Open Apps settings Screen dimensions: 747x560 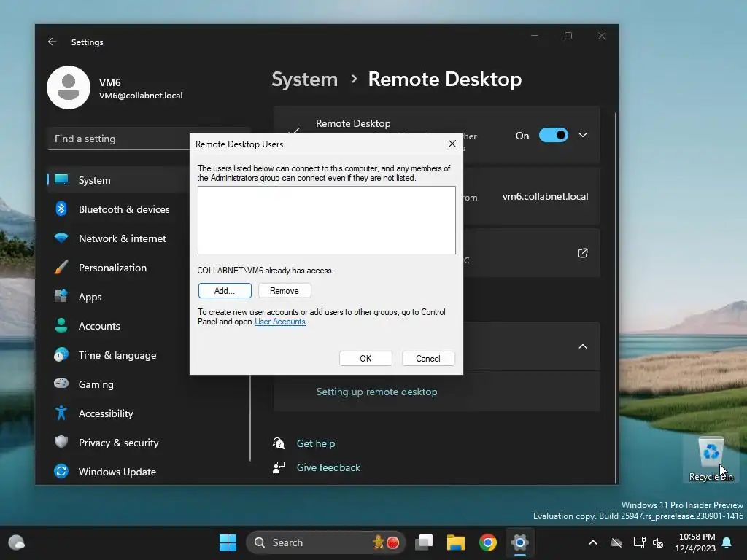pyautogui.click(x=90, y=297)
